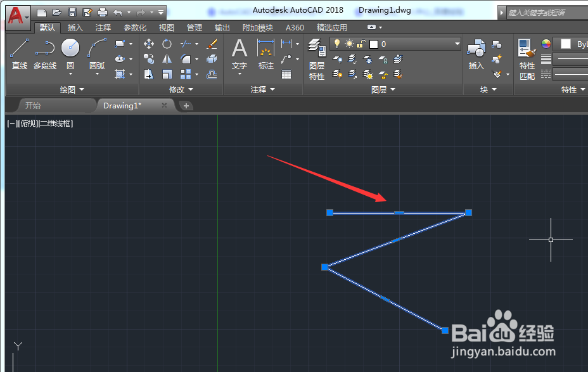Click the Offset tool icon
Viewport: 588px width, 372px height.
pyautogui.click(x=212, y=74)
